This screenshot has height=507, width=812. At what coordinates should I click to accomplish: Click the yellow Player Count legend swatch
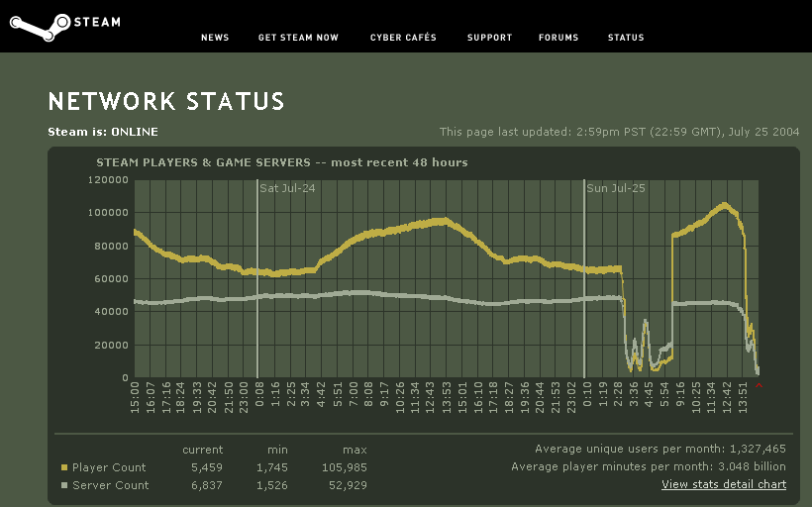[x=64, y=467]
